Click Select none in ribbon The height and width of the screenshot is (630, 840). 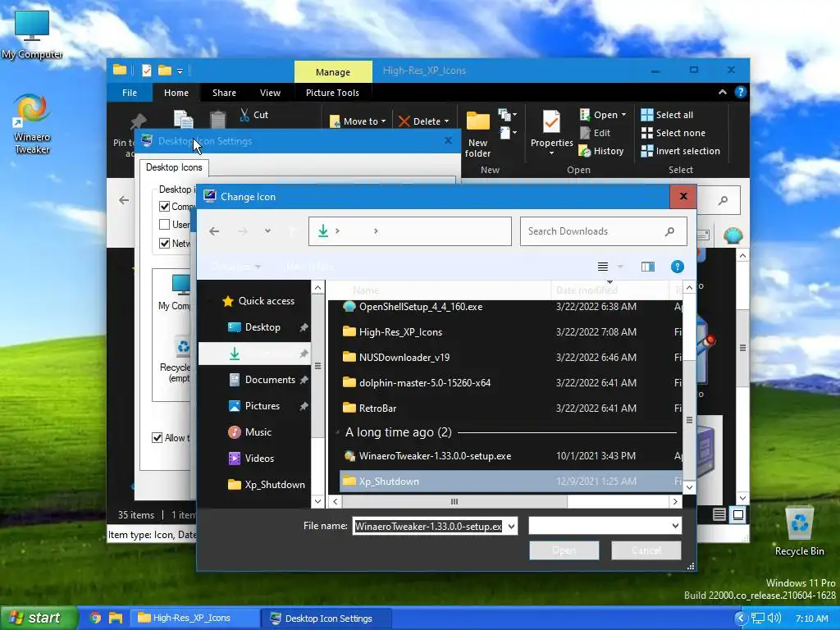673,133
